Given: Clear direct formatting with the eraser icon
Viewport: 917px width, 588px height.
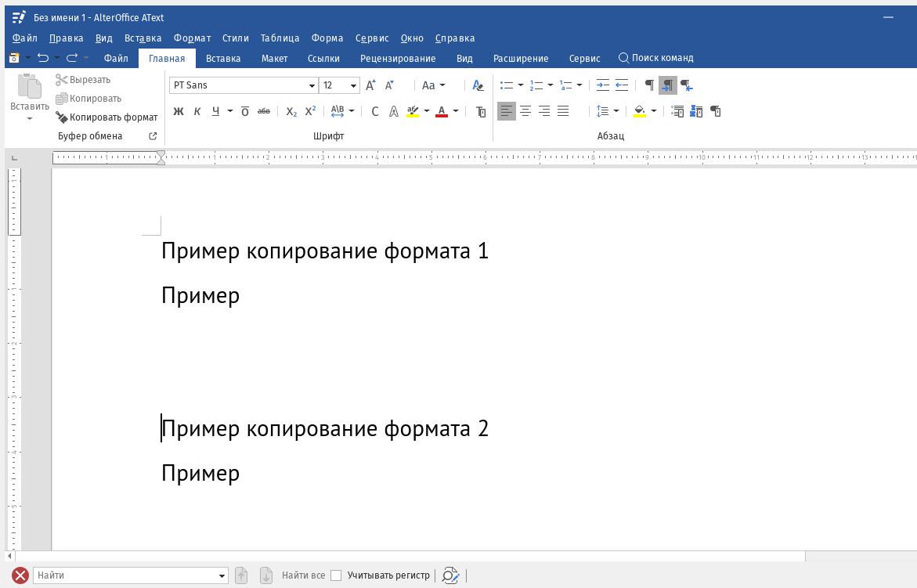Looking at the screenshot, I should tap(478, 85).
